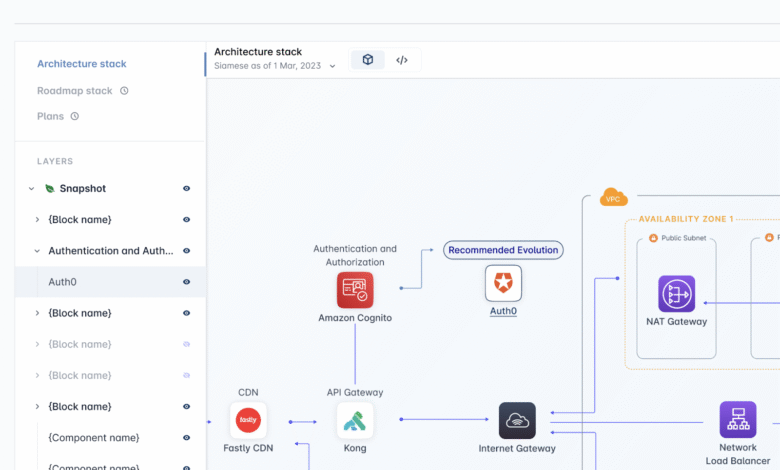Select the Network Load Balancer icon
Image resolution: width=780 pixels, height=470 pixels.
pos(738,420)
